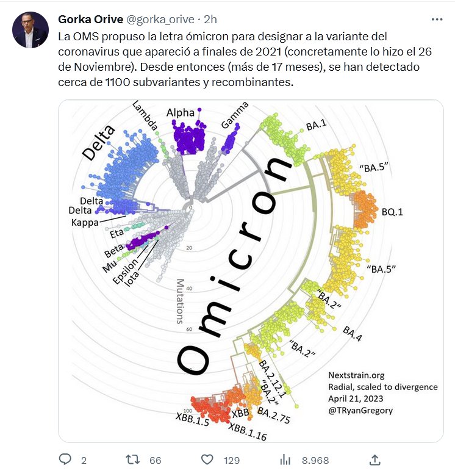The height and width of the screenshot is (476, 455).
Task: Click the XBB.1.5 label in the chart
Action: (192, 422)
